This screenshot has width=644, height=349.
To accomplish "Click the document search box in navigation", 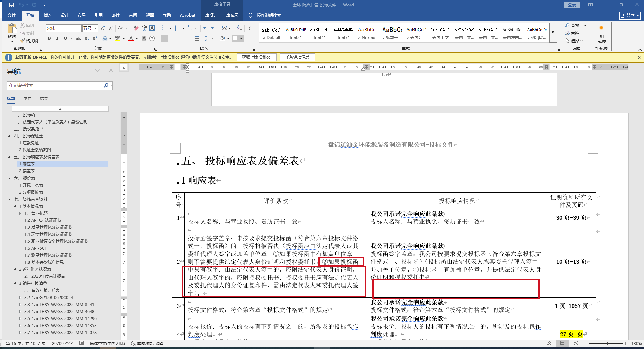I will [x=55, y=85].
